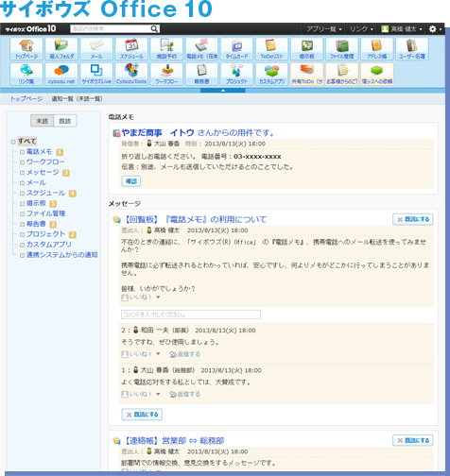Collapse the app icon menu bar arrow
The width and height of the screenshot is (450, 476).
click(x=223, y=91)
